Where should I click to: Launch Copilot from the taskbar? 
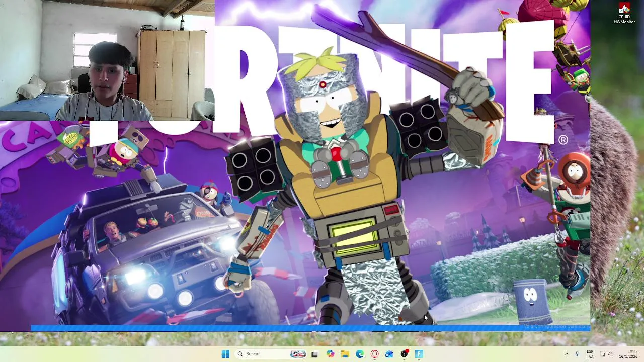(330, 354)
